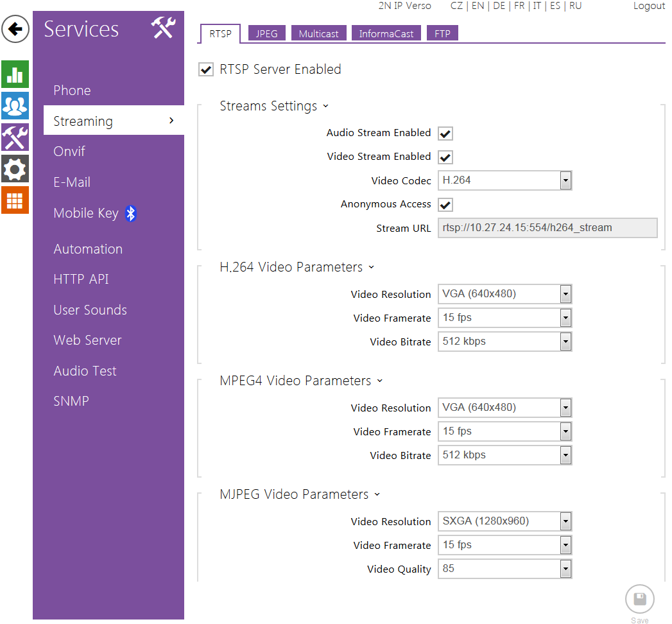This screenshot has height=624, width=672.
Task: Click the Bluetooth icon beside Mobile Key
Action: [x=131, y=214]
